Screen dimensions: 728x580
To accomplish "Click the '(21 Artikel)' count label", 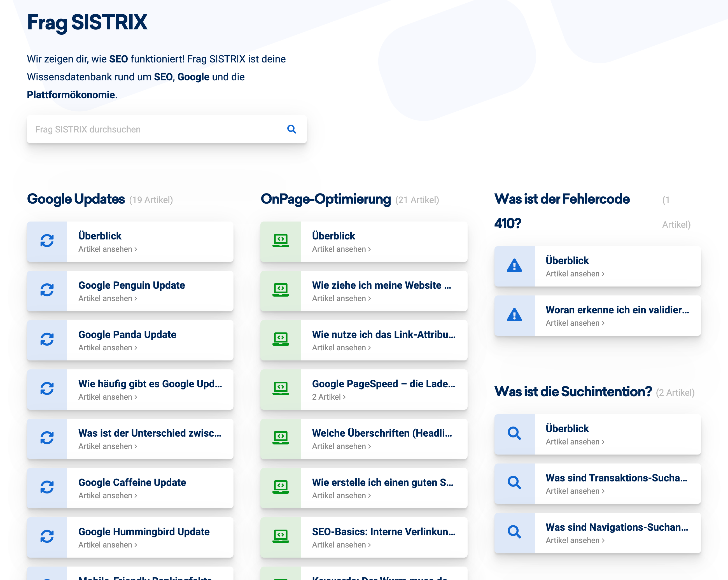I will (x=417, y=200).
